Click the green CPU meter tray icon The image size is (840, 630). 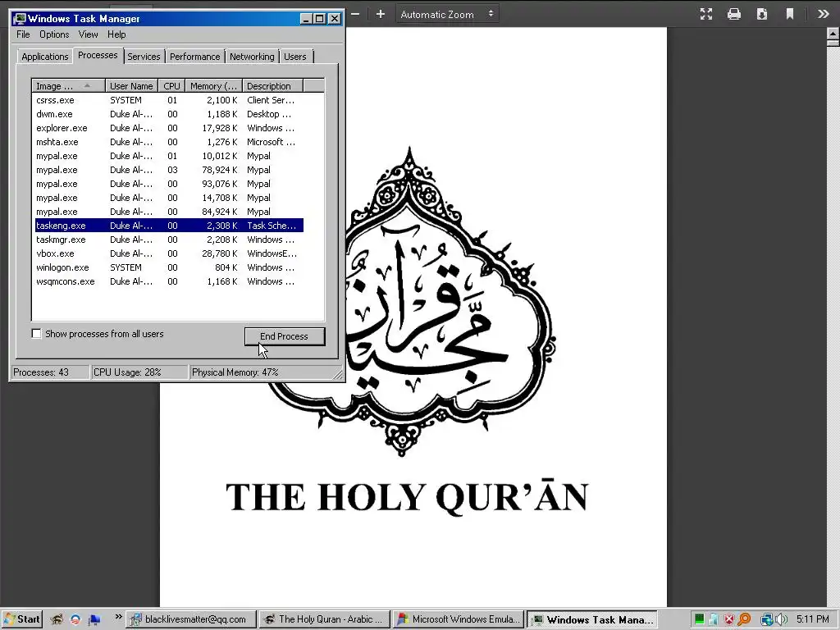[699, 620]
